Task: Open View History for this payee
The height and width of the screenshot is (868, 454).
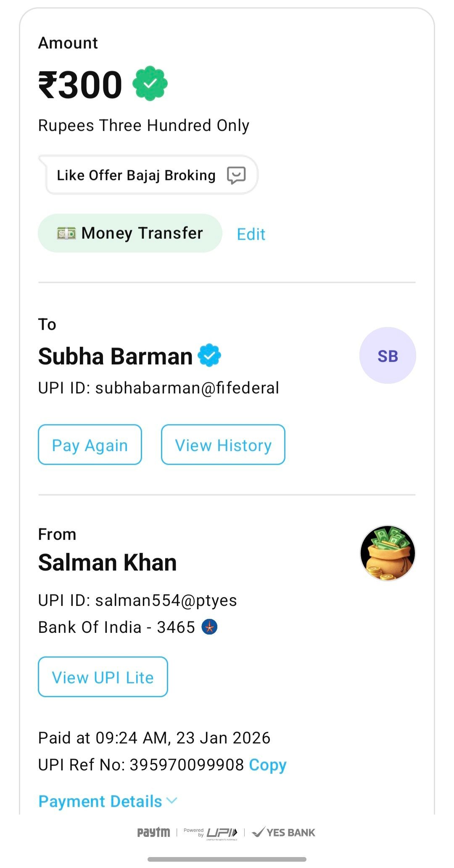Action: [223, 445]
